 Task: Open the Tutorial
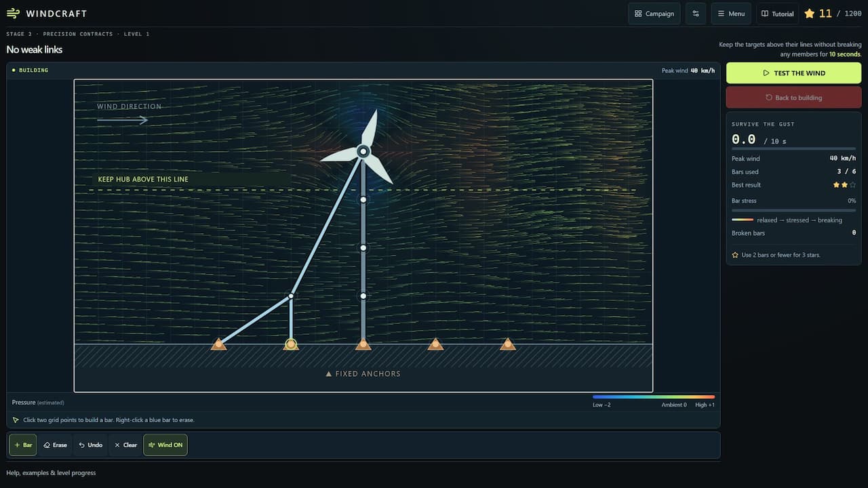(777, 14)
